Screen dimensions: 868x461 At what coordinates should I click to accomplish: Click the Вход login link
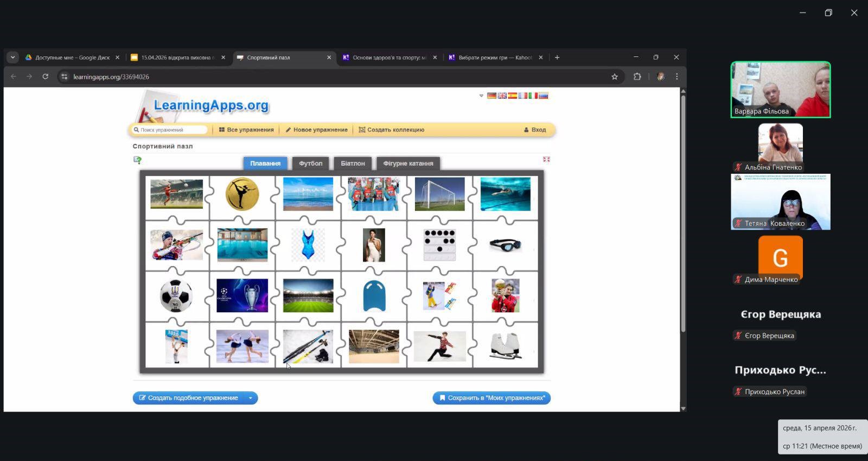point(535,130)
